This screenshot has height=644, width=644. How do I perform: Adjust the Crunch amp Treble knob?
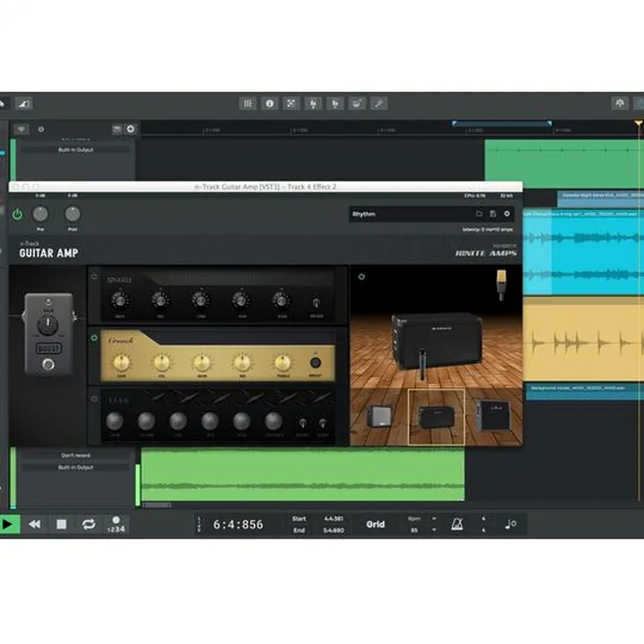[x=283, y=362]
